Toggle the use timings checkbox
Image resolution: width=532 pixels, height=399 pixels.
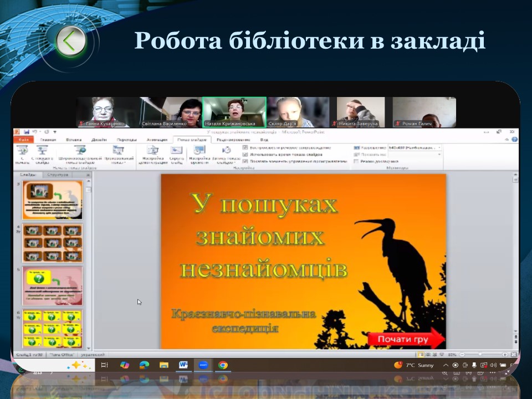[245, 155]
